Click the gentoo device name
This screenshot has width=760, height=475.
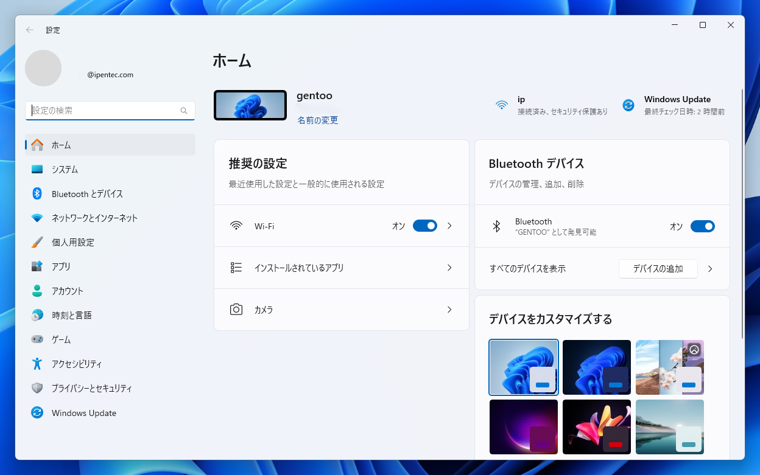tap(315, 95)
